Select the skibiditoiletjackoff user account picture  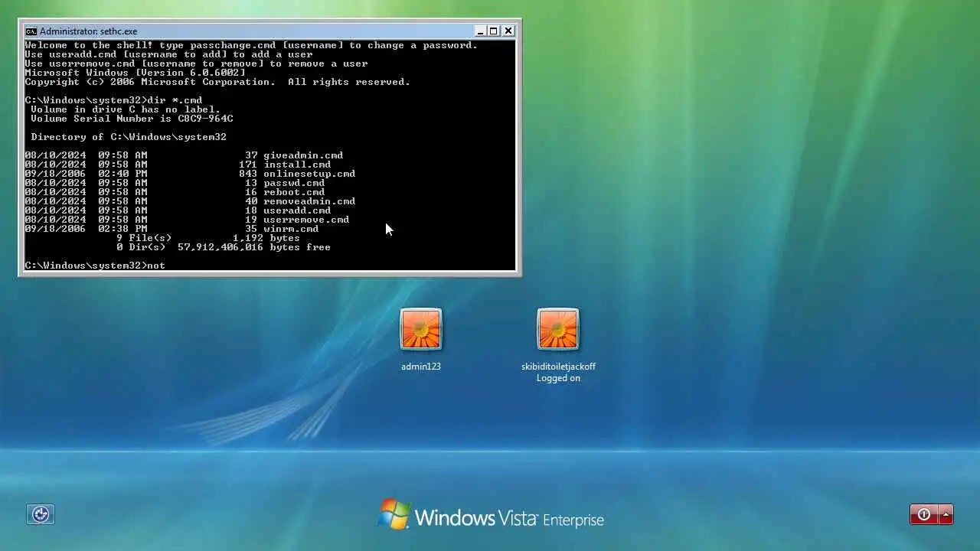coord(558,329)
